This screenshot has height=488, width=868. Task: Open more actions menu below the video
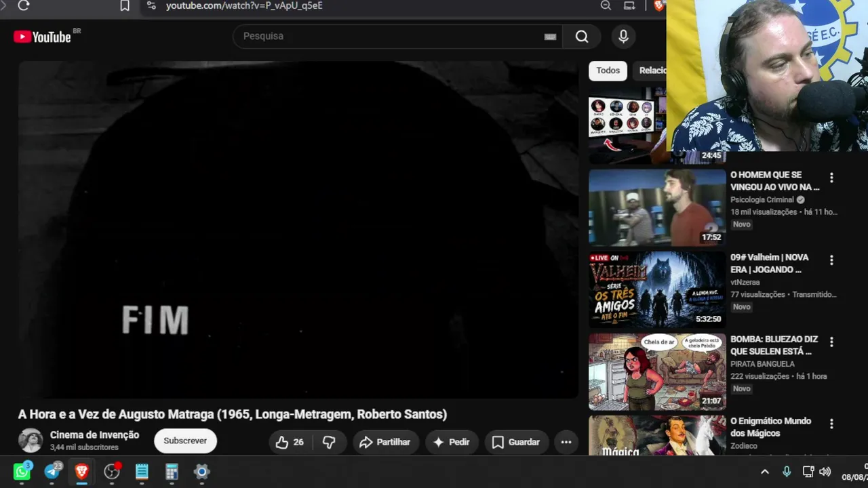coord(566,442)
